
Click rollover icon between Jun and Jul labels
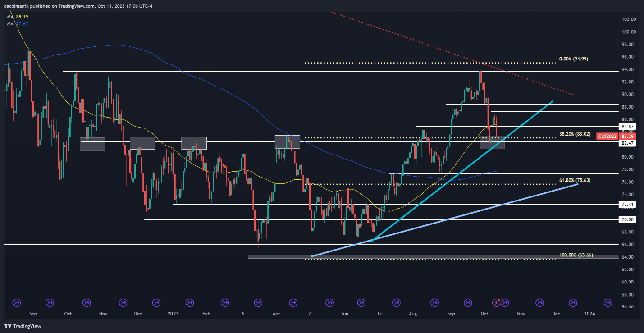[362, 302]
